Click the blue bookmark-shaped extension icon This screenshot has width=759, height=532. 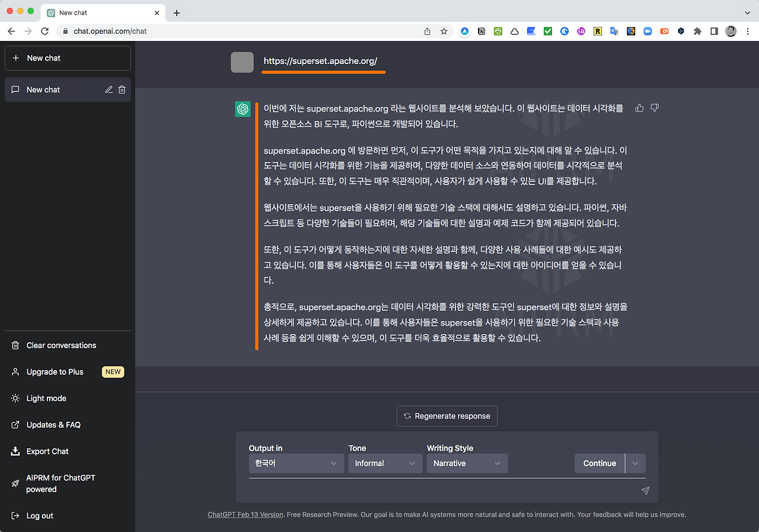531,31
